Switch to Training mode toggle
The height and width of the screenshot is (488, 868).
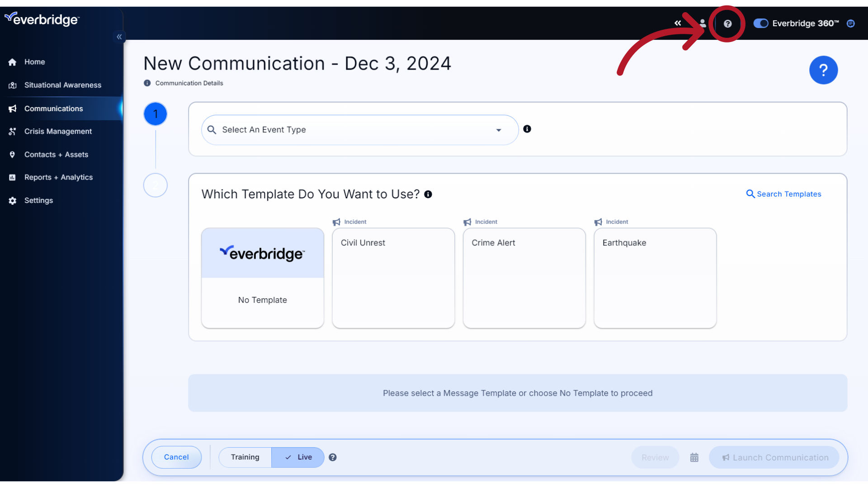(245, 457)
